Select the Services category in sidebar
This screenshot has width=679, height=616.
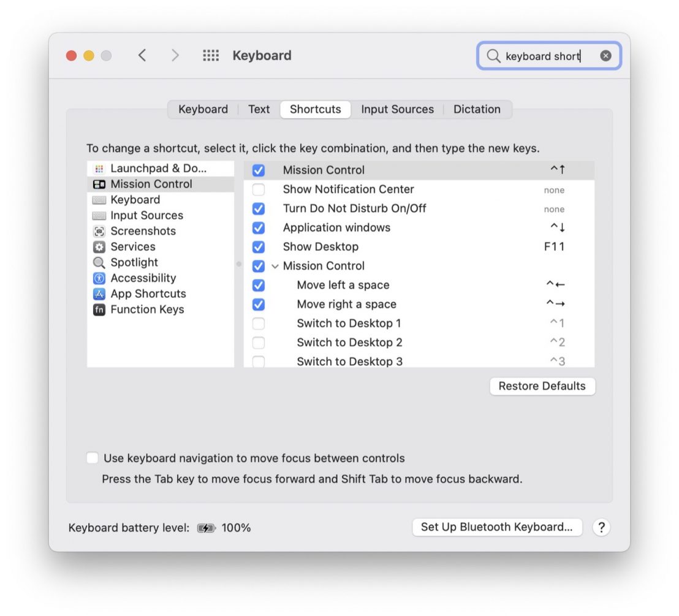(132, 246)
